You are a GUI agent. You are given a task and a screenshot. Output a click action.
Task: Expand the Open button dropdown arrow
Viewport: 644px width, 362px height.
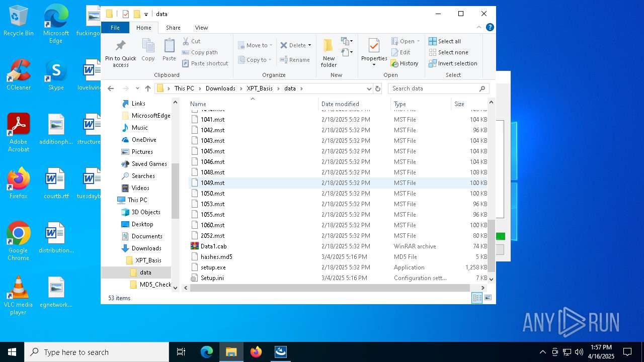pyautogui.click(x=418, y=41)
